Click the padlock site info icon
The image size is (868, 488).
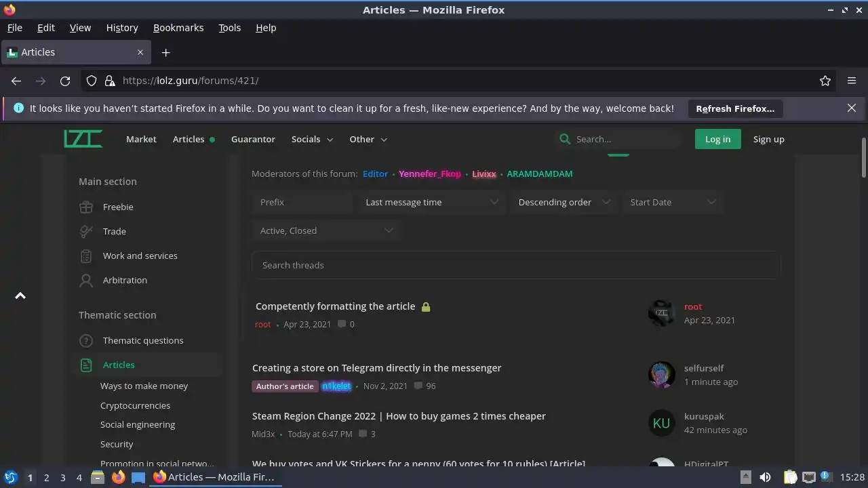pyautogui.click(x=110, y=81)
